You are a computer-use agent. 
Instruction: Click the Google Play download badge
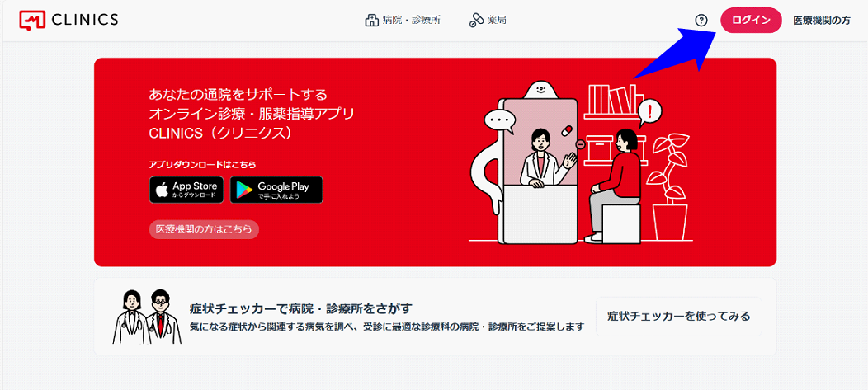point(276,190)
